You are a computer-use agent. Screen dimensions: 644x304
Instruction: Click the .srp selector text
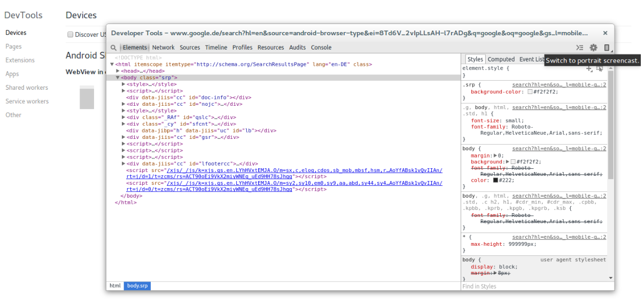[469, 85]
